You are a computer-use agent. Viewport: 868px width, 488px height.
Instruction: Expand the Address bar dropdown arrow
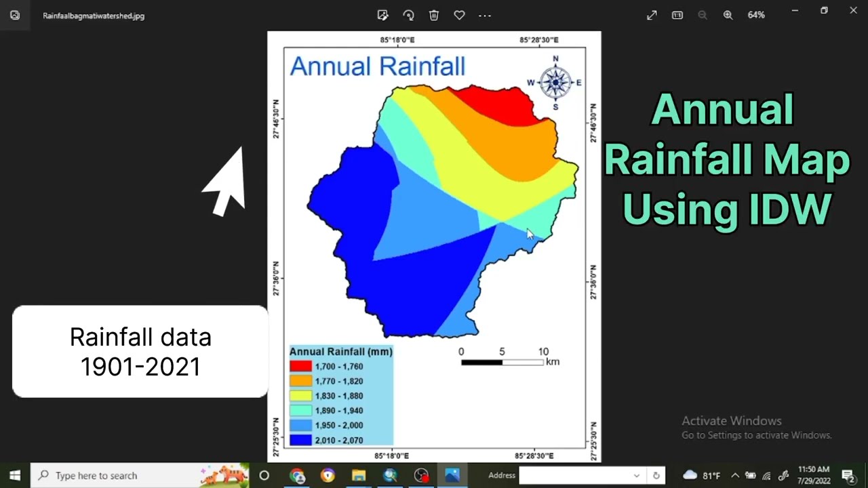[637, 476]
